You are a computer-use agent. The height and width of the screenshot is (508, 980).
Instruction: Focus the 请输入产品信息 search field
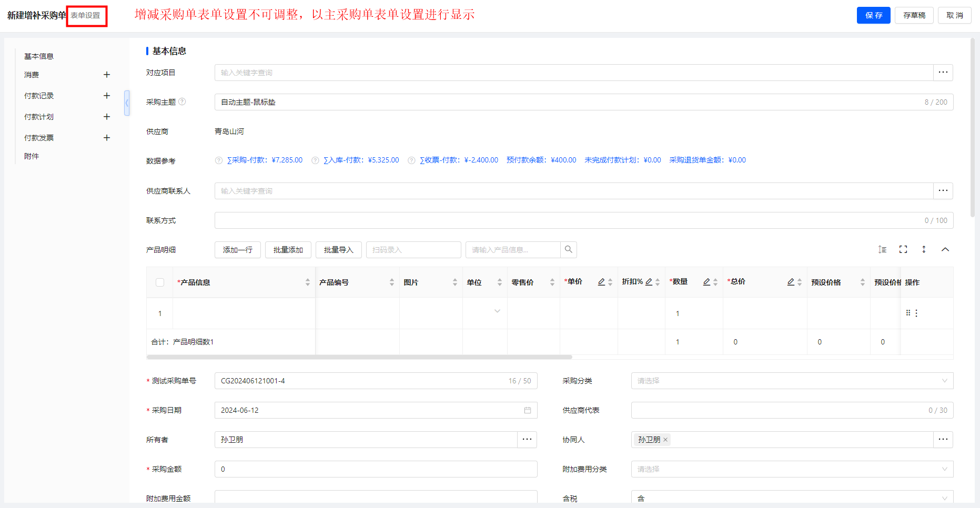tap(513, 250)
